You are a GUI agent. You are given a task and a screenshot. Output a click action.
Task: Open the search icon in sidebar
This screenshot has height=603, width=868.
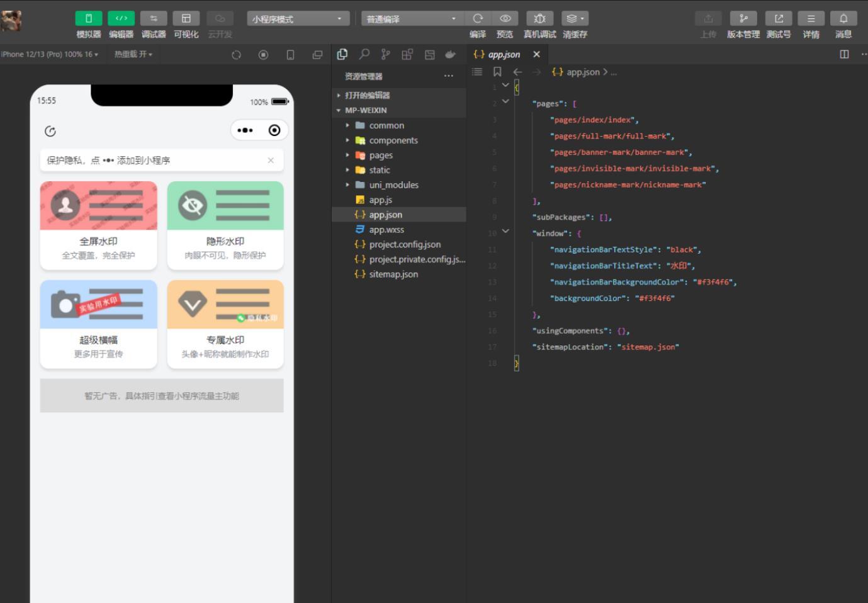(x=364, y=55)
